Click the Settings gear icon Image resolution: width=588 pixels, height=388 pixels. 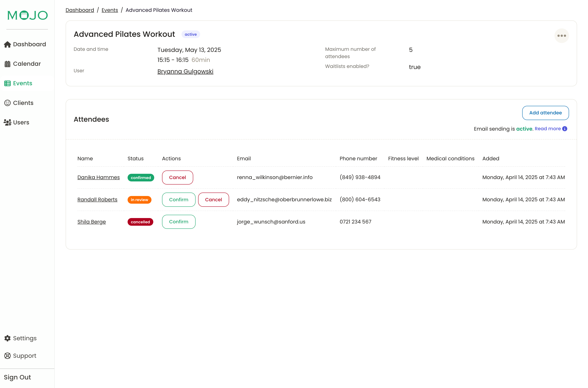(x=7, y=338)
